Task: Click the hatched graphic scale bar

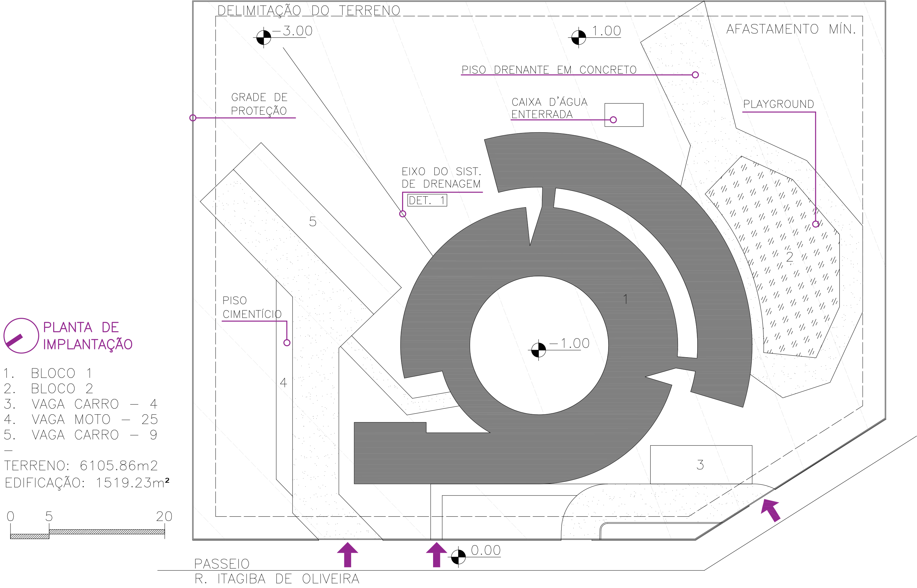Action: 87,534
